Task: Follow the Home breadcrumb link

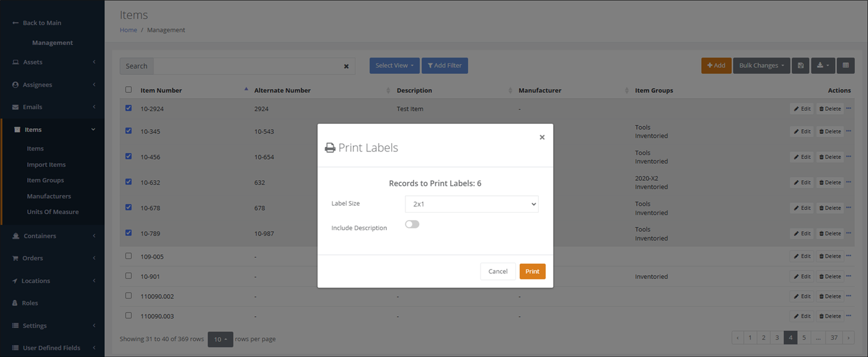Action: tap(128, 30)
